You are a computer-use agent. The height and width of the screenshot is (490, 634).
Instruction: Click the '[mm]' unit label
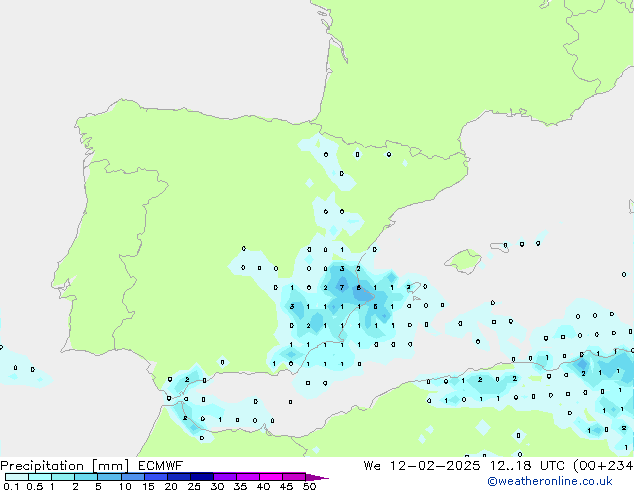[111, 466]
